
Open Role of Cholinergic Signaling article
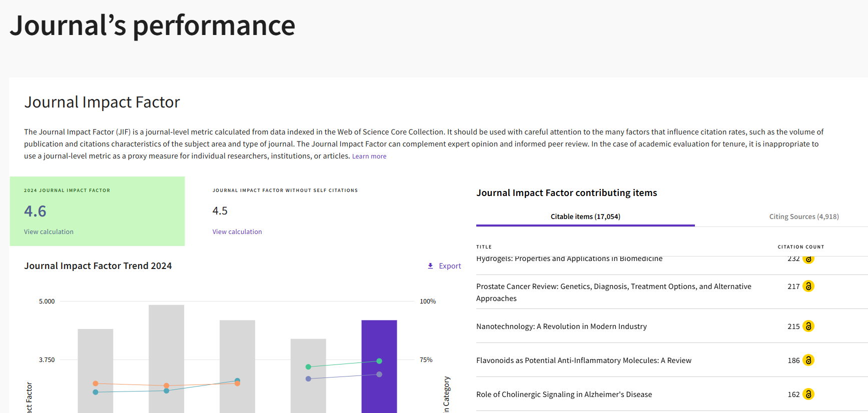(x=564, y=394)
